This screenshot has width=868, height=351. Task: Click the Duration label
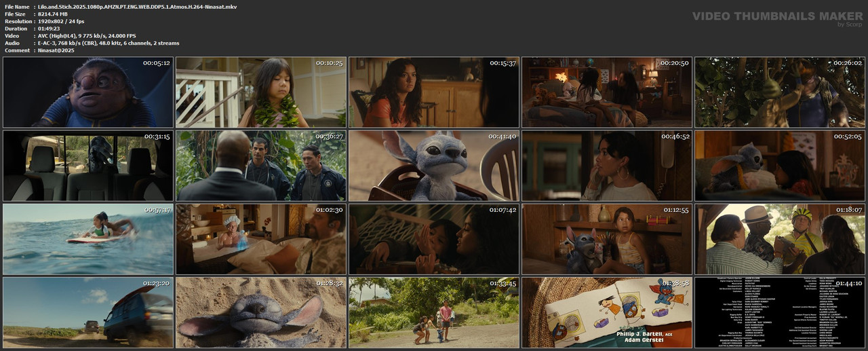[x=16, y=29]
